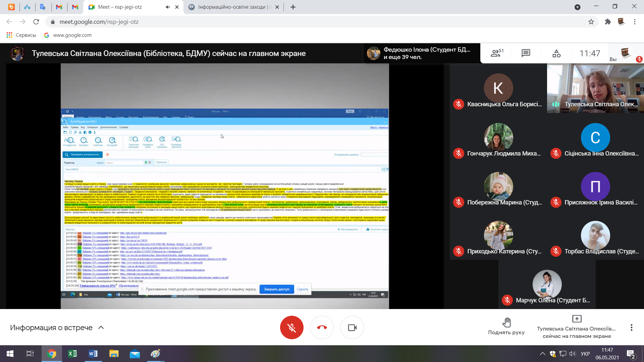Toggle the camera button

click(x=352, y=327)
